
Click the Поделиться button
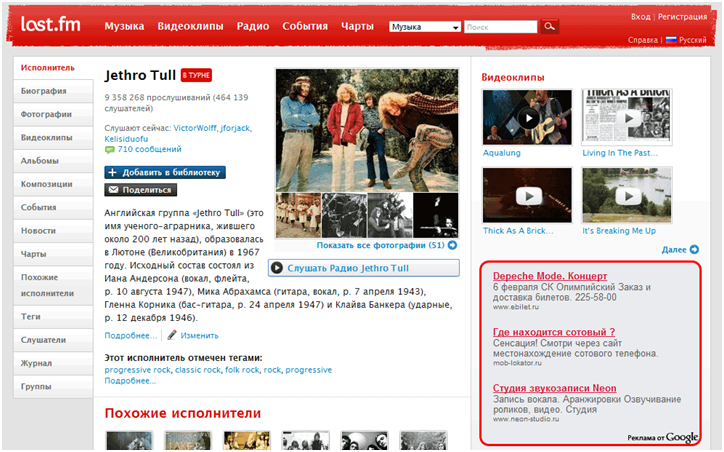(x=140, y=190)
